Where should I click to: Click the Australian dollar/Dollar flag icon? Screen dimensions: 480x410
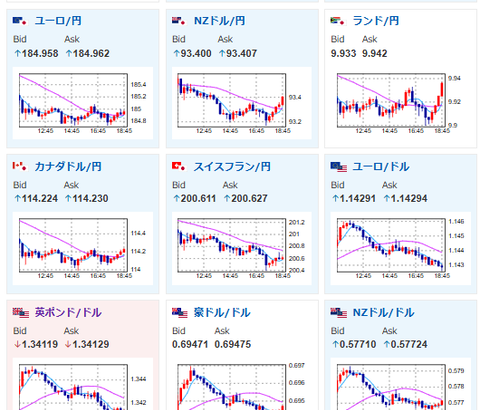click(180, 312)
